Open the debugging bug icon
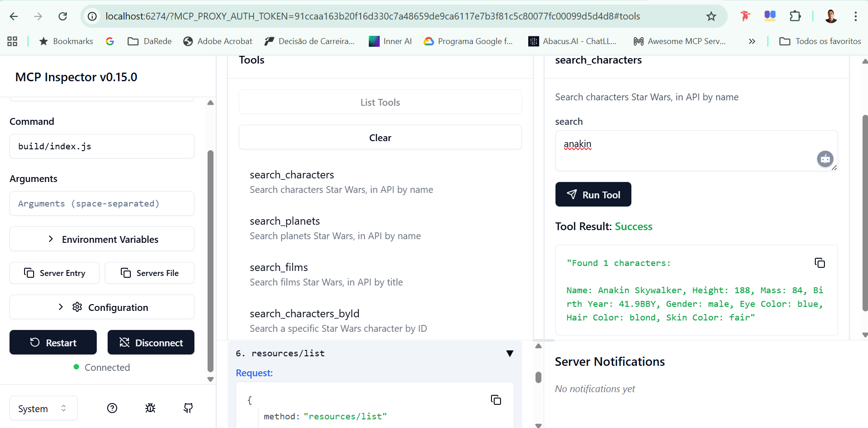Image resolution: width=868 pixels, height=428 pixels. pyautogui.click(x=150, y=408)
